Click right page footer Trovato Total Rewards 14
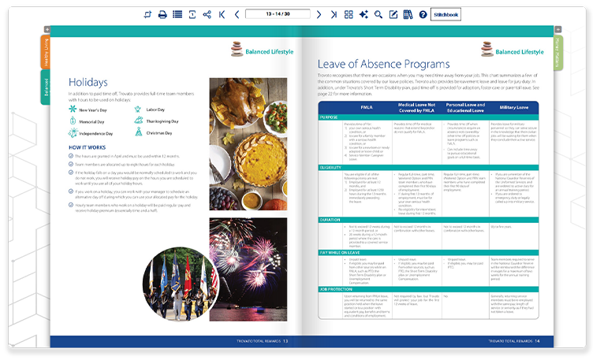 pos(514,340)
